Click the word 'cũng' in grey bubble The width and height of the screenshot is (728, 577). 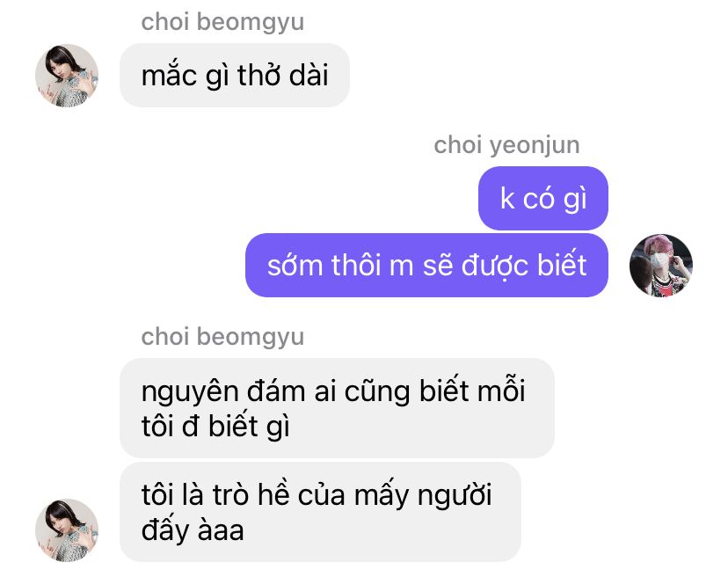pos(377,391)
